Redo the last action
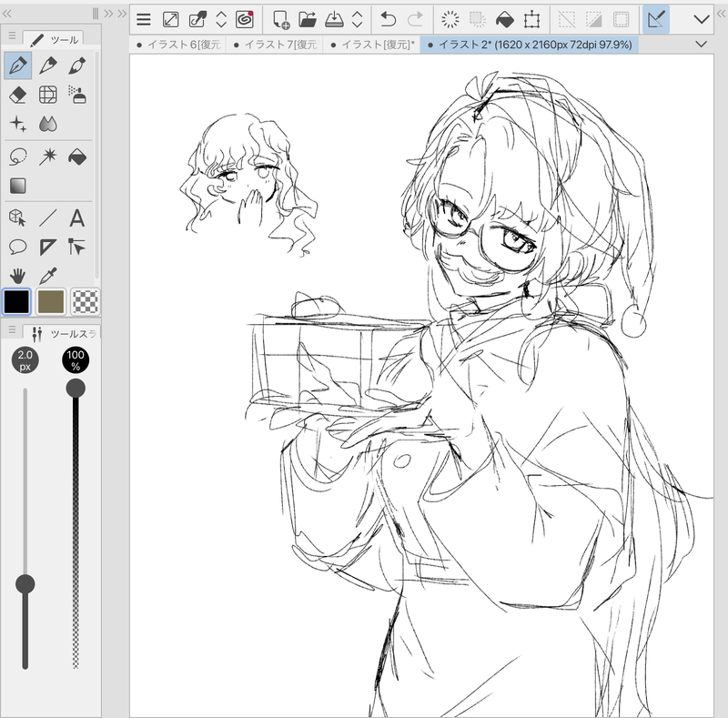Screen dimensions: 728x718 pyautogui.click(x=415, y=19)
